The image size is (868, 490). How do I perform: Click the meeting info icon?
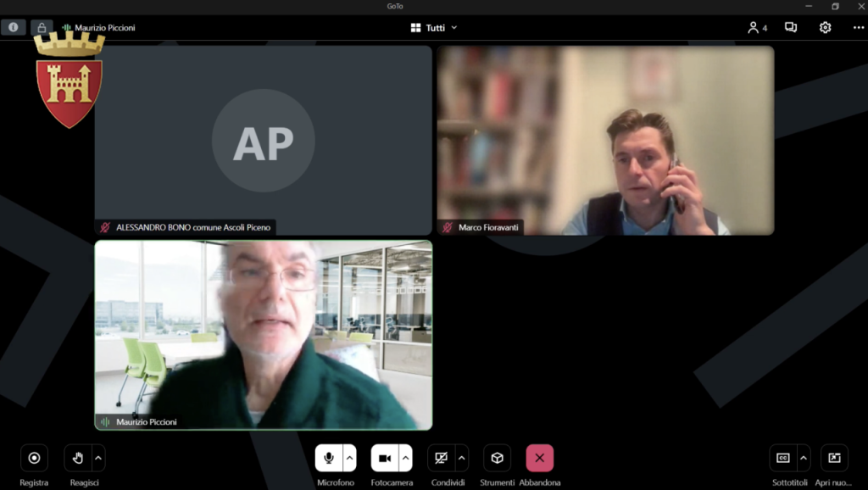point(13,27)
